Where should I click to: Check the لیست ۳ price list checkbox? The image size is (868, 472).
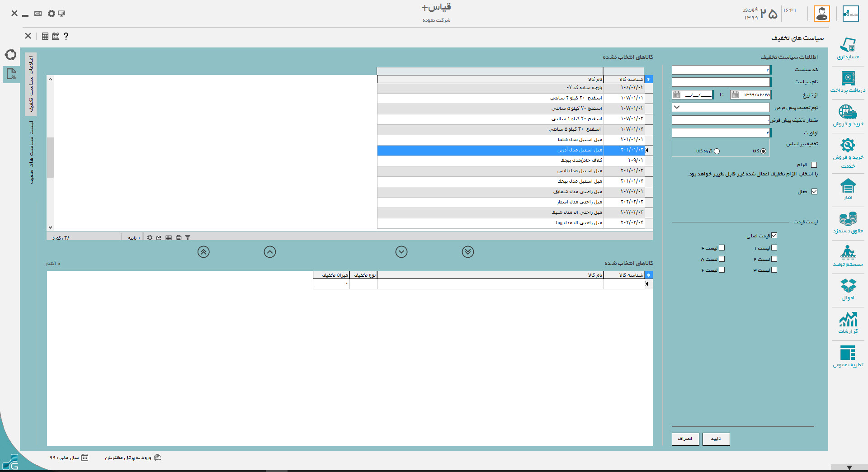tap(774, 270)
